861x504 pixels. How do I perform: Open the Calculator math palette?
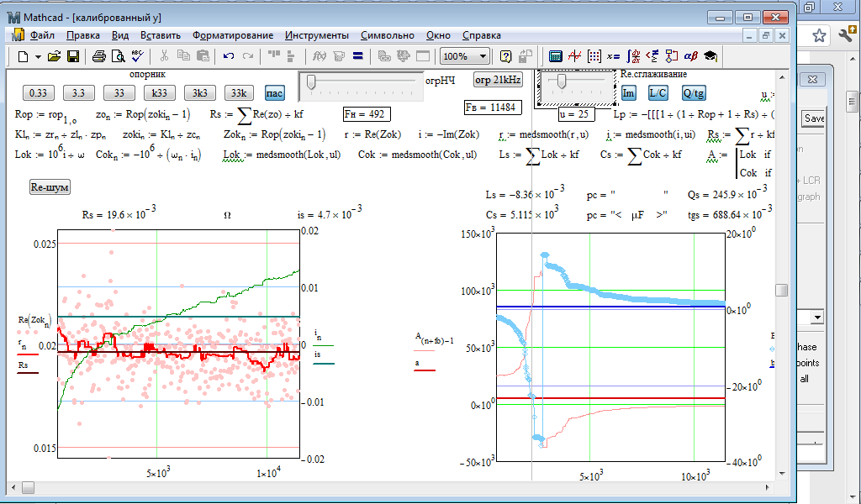555,56
